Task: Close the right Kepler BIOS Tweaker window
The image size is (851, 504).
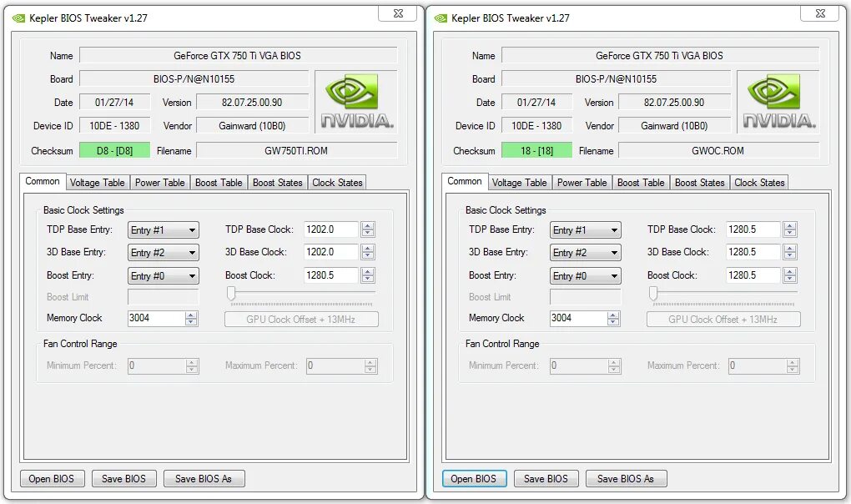Action: 820,13
